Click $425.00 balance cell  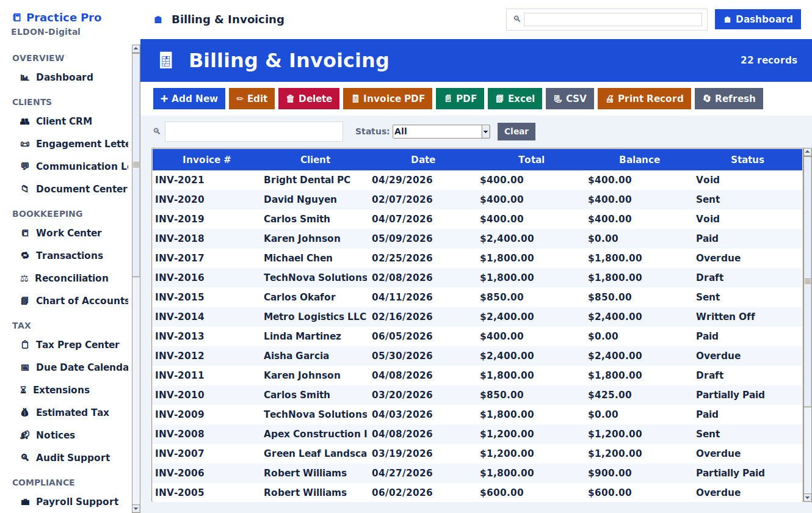tap(639, 395)
